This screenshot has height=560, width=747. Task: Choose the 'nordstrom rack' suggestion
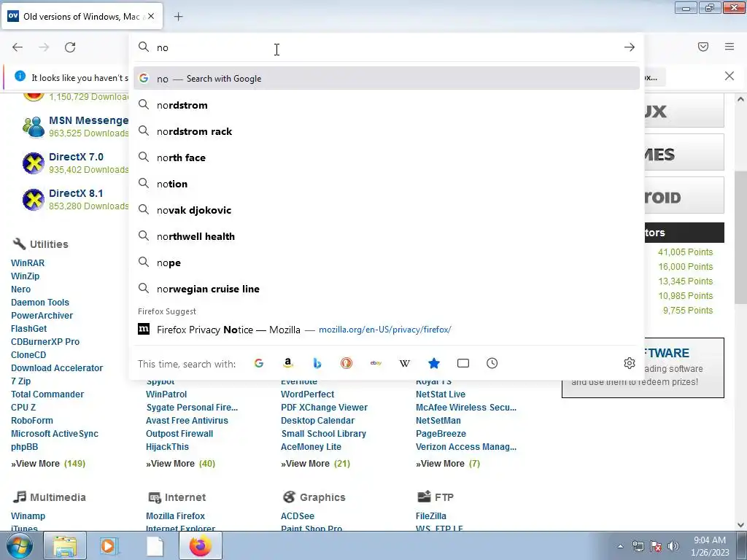(387, 131)
